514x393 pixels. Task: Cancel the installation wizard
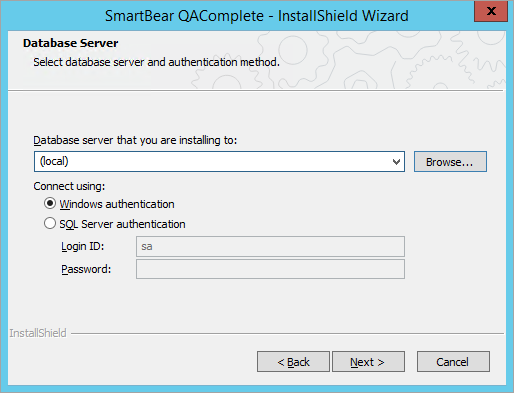[453, 361]
